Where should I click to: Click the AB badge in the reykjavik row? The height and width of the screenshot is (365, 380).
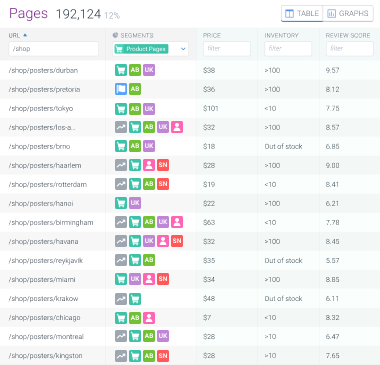(x=149, y=260)
